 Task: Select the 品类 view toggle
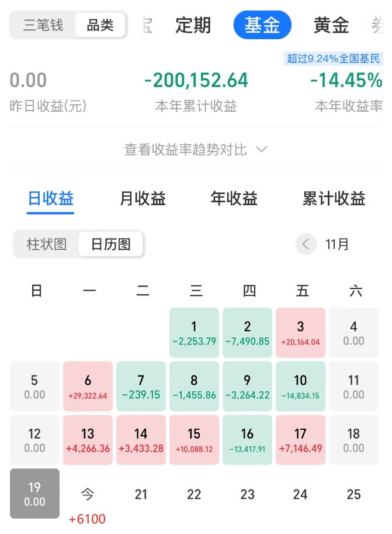pyautogui.click(x=100, y=25)
